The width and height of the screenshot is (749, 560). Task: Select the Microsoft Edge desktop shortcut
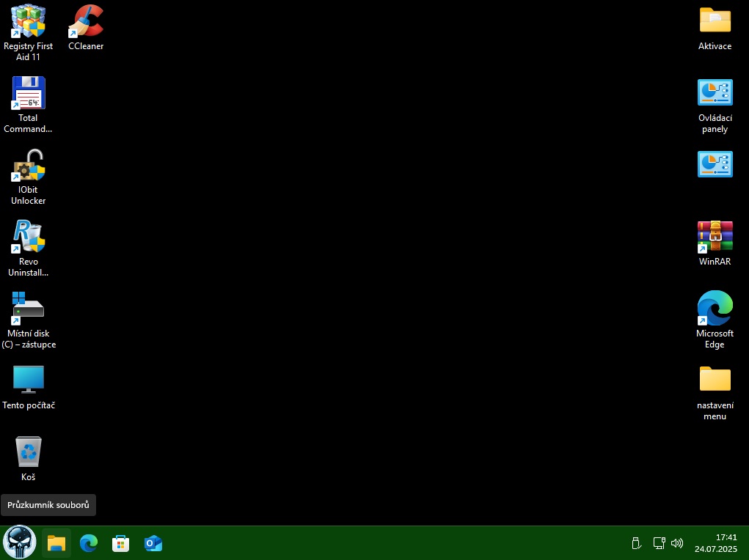tap(715, 309)
